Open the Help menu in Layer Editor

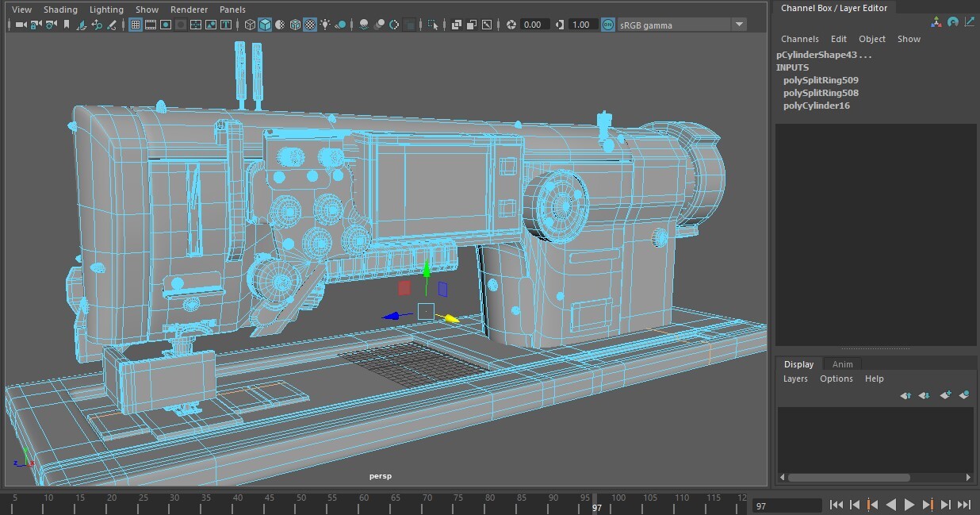tap(874, 379)
